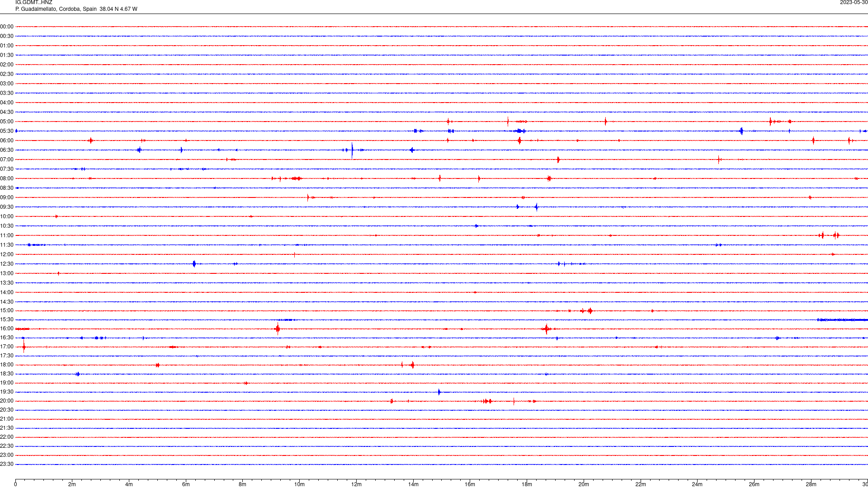868x488 pixels.
Task: Select the 16:30 time row label
Action: 7,338
